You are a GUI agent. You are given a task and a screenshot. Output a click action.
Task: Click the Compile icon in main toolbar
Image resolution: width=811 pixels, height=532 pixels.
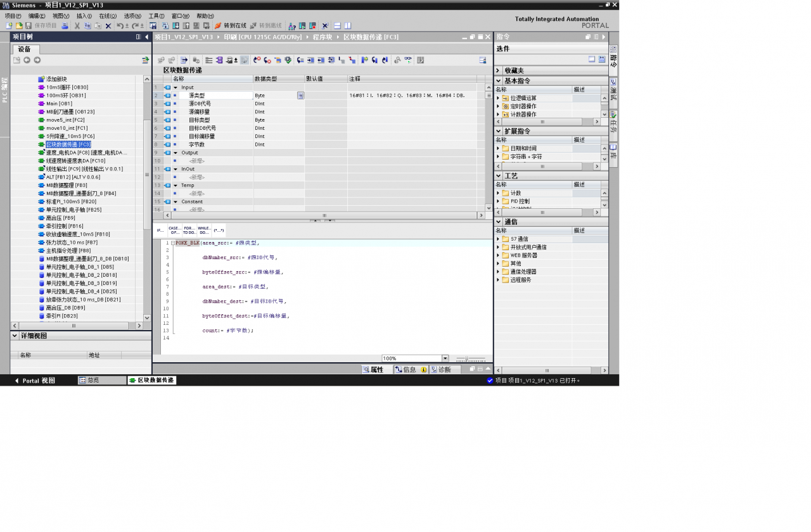[x=153, y=26]
